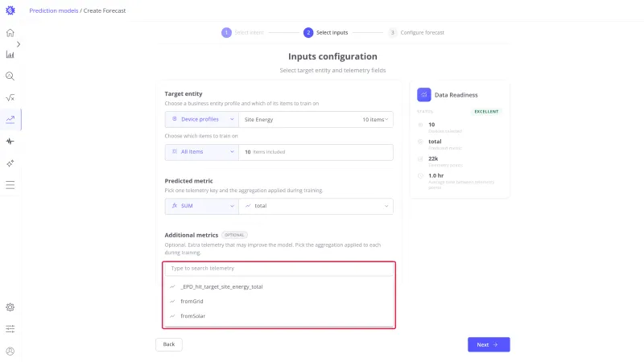Viewport: 644px width, 362px height.
Task: Open the search analytics magnifier icon
Action: coord(10,76)
